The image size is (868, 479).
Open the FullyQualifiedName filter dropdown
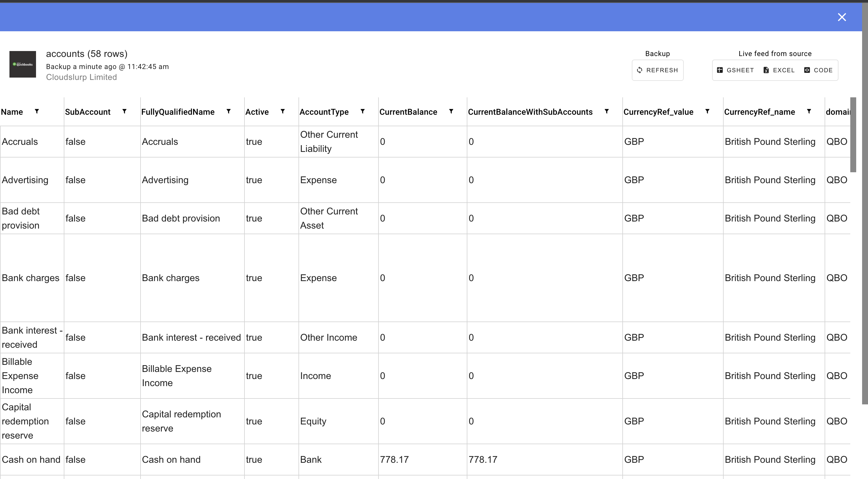(229, 111)
